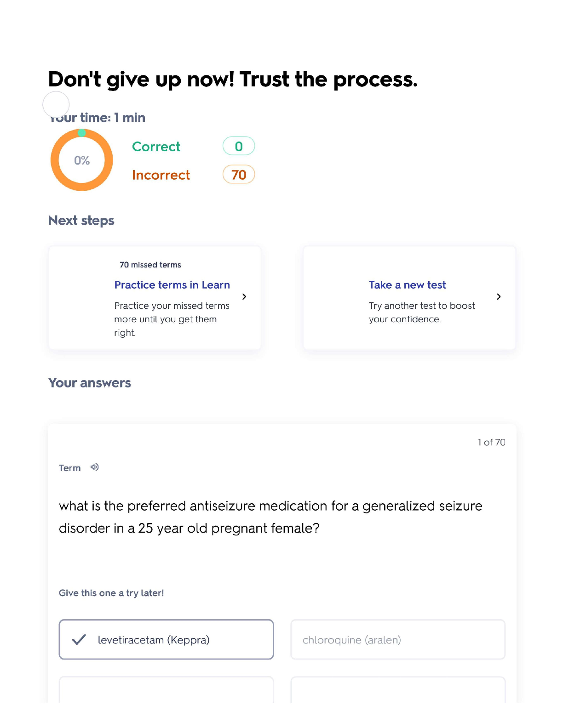Select the levetiracetam (Keppra) answer

click(166, 640)
